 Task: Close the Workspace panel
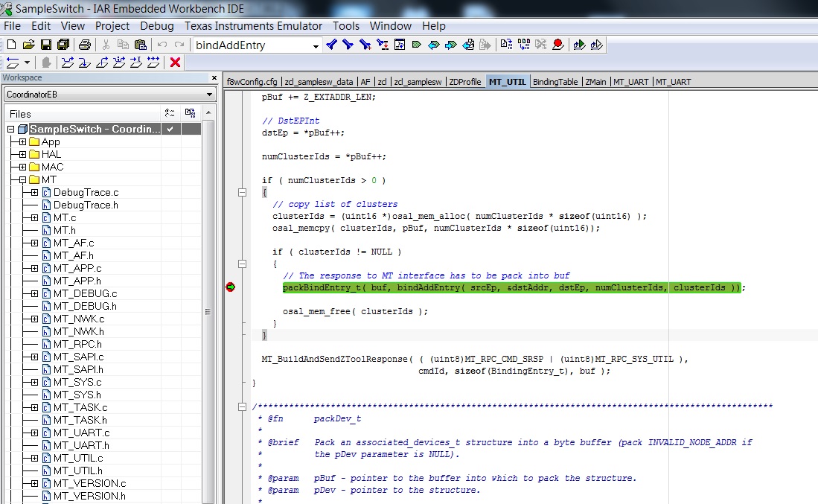pos(214,77)
